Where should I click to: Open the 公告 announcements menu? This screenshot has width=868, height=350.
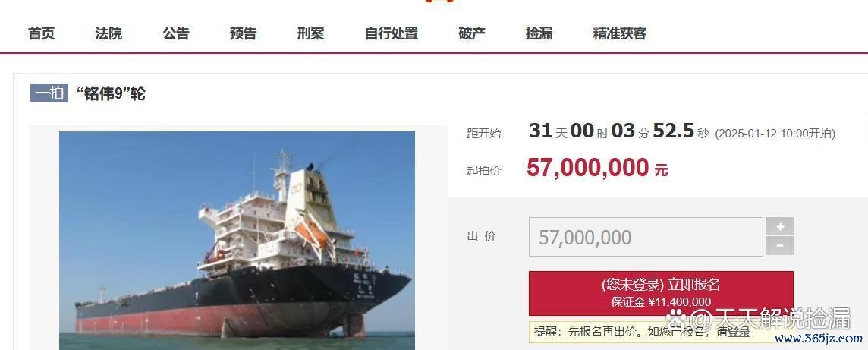point(176,33)
